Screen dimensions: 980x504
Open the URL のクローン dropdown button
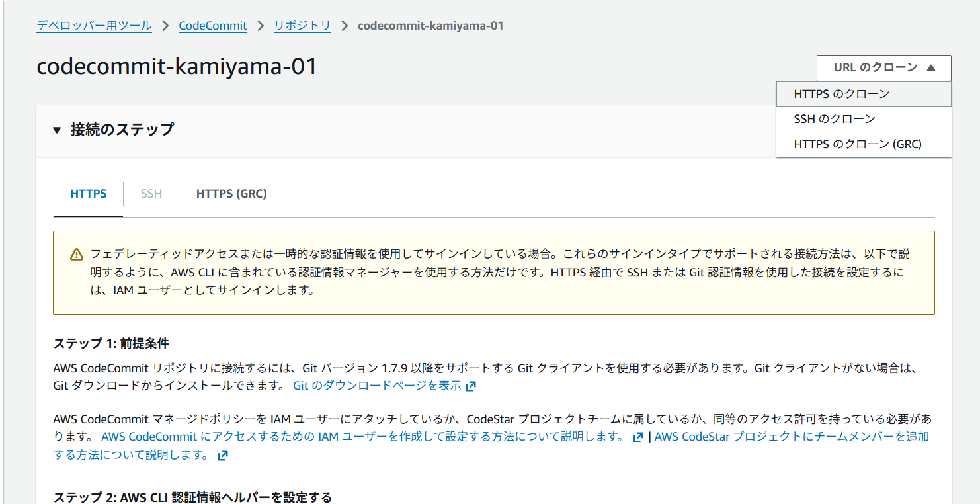coord(883,67)
